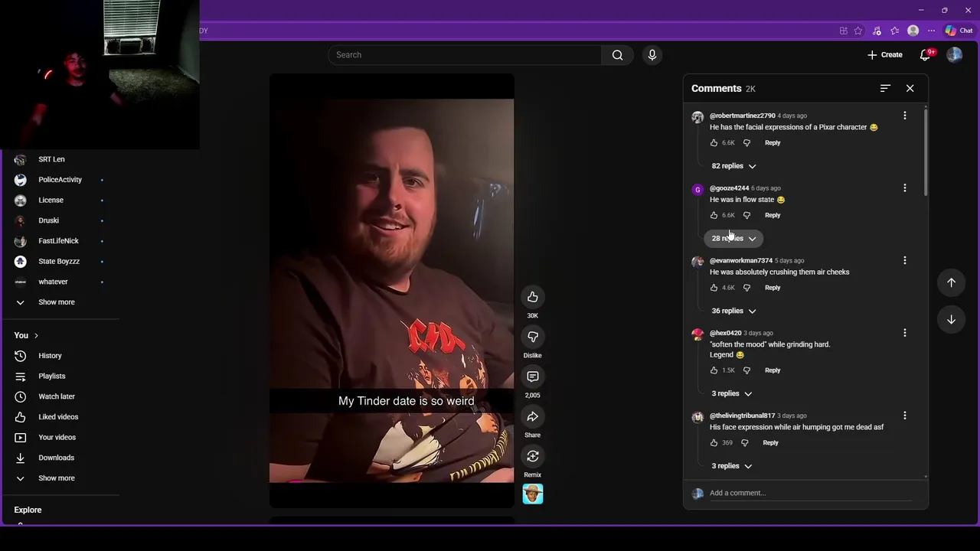
Task: Click the Add a comment field
Action: tap(810, 493)
